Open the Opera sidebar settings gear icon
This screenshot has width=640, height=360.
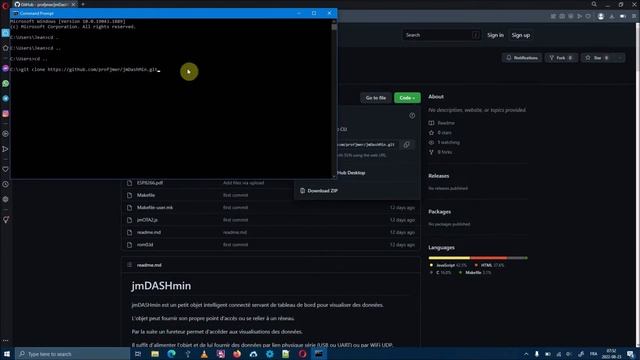point(5,199)
